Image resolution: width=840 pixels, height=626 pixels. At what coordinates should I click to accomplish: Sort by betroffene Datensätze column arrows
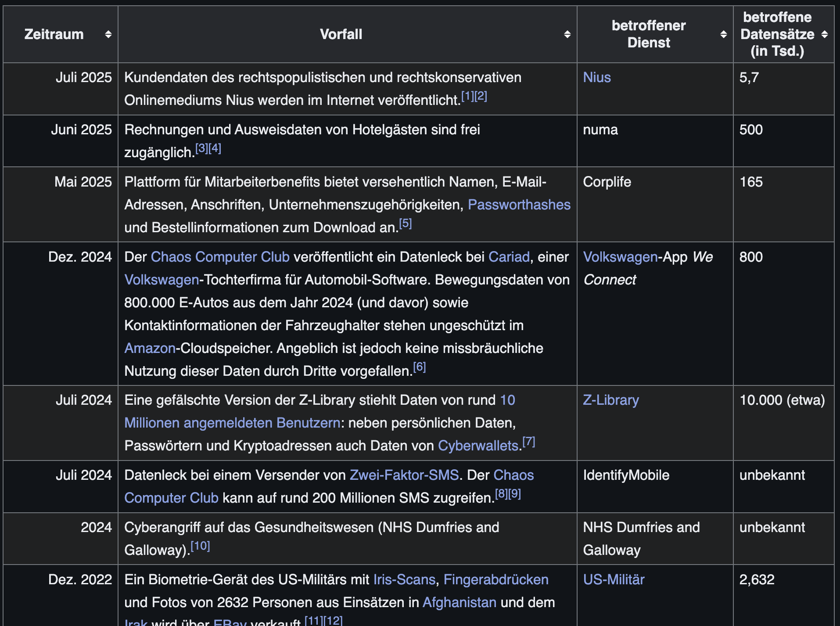click(x=825, y=34)
